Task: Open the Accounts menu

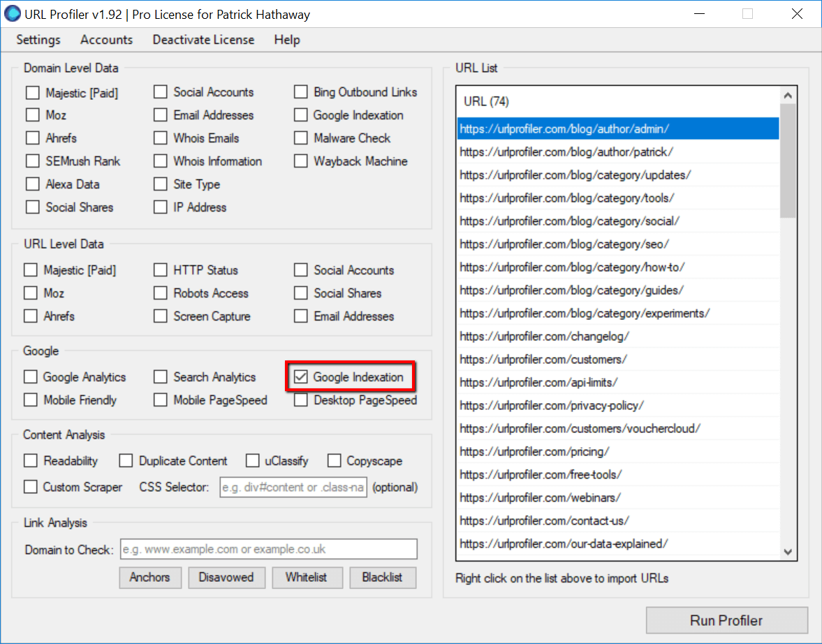Action: tap(106, 40)
